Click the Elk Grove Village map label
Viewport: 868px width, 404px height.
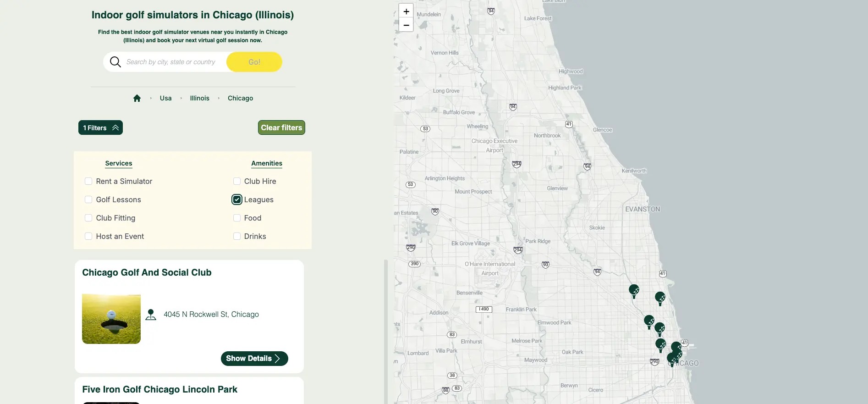[471, 244]
